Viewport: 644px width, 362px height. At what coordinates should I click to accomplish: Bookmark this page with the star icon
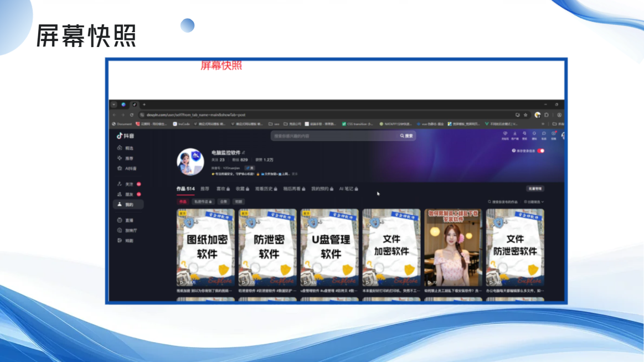525,115
